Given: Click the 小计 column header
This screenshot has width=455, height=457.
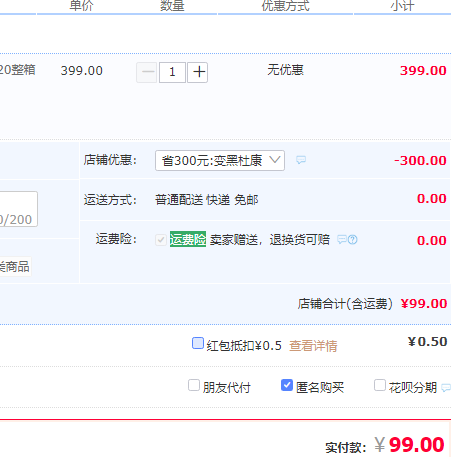Looking at the screenshot, I should [402, 6].
